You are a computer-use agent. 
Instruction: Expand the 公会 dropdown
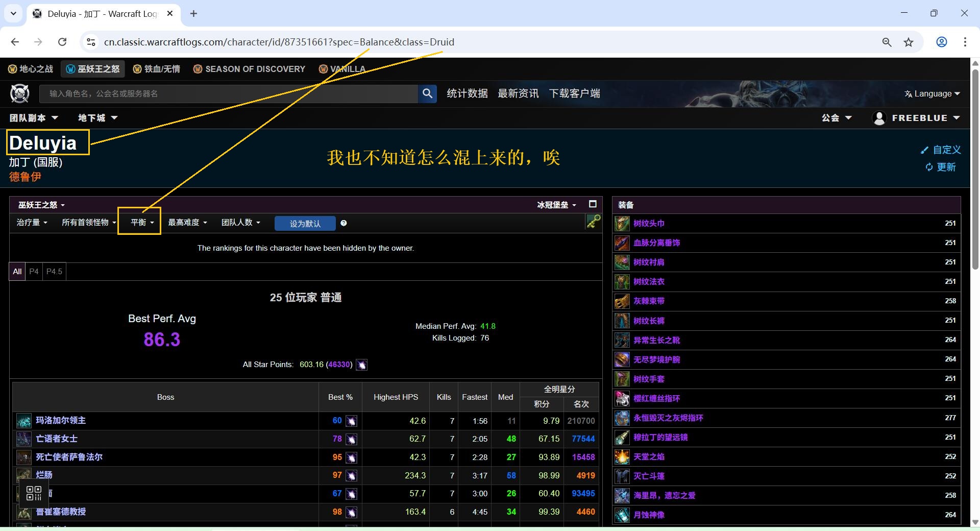[837, 118]
